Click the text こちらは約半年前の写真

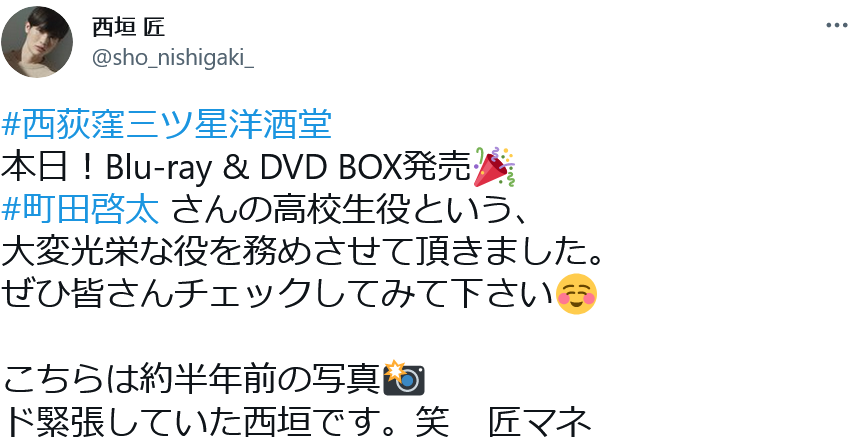click(192, 379)
